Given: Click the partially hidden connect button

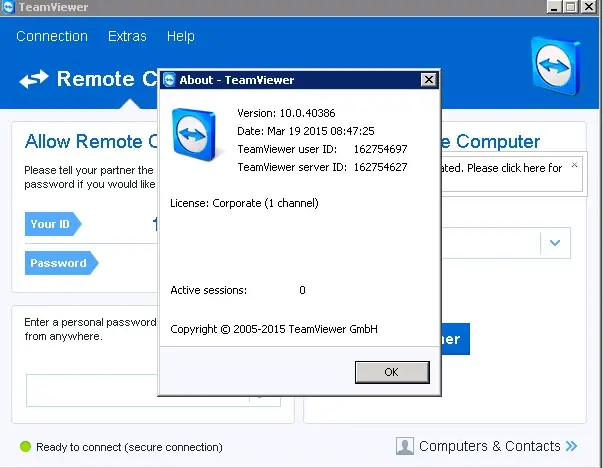Looking at the screenshot, I should click(x=455, y=339).
